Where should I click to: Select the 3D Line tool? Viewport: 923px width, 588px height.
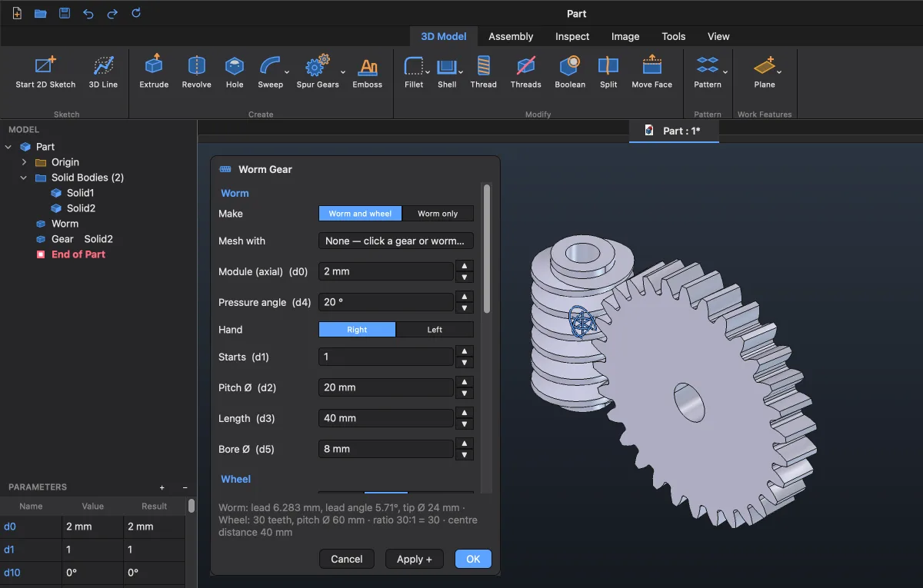103,72
